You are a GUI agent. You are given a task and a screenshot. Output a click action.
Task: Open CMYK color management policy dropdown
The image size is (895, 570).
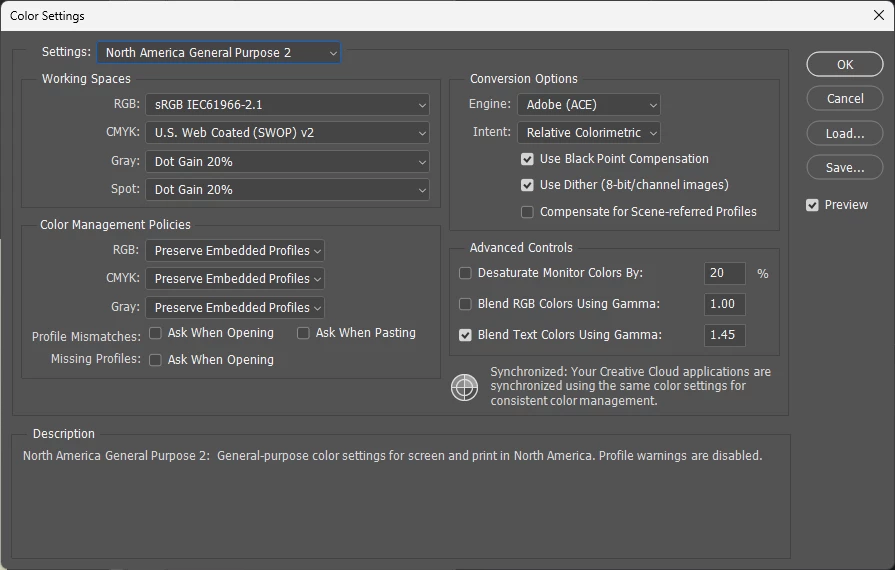point(235,279)
